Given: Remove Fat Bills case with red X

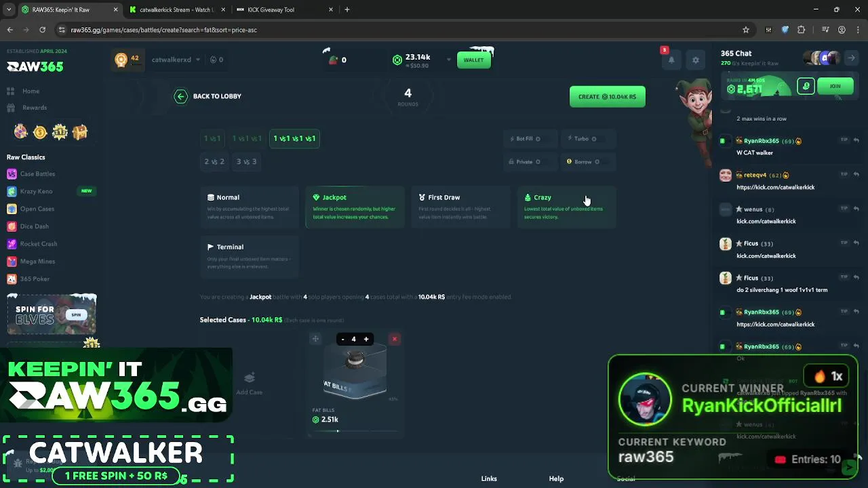Looking at the screenshot, I should [394, 339].
